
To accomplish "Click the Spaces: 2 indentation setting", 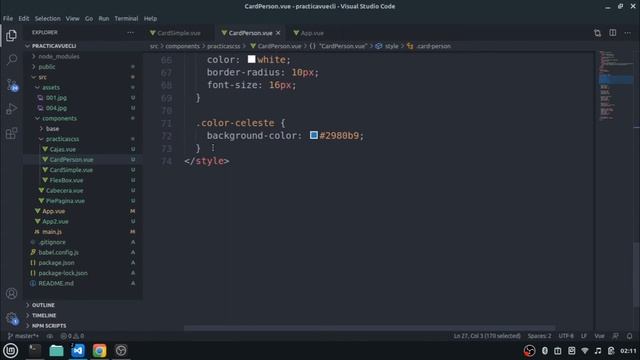I will [x=539, y=336].
